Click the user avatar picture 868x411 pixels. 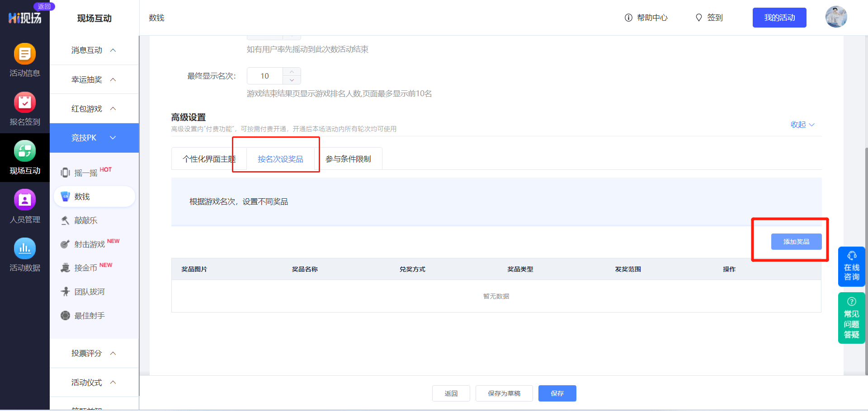[836, 17]
